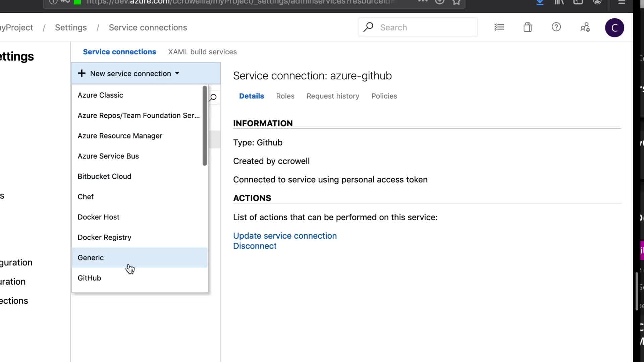The height and width of the screenshot is (362, 644).
Task: Open the Request history tab
Action: pos(332,96)
